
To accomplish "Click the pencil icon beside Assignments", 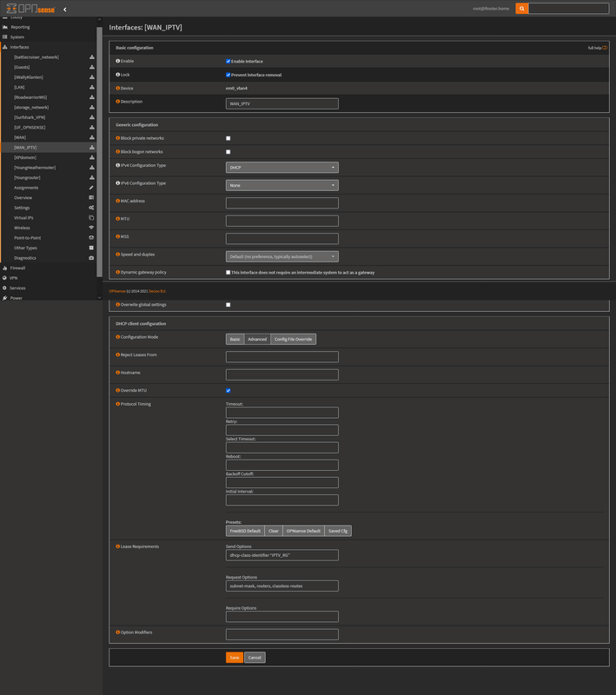I will pos(91,188).
